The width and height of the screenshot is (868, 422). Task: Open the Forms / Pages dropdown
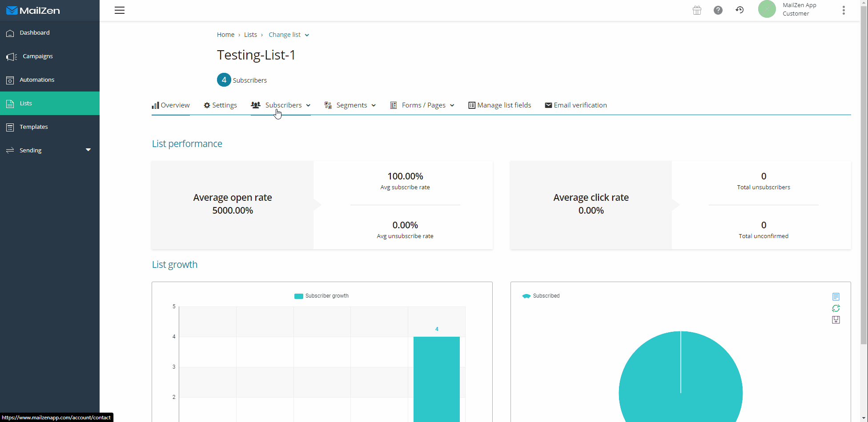coord(422,105)
